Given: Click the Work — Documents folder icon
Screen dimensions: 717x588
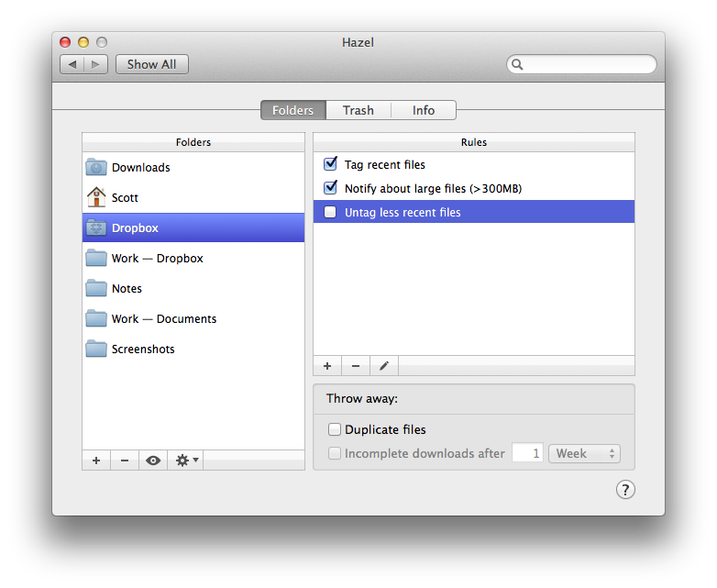Looking at the screenshot, I should 96,318.
